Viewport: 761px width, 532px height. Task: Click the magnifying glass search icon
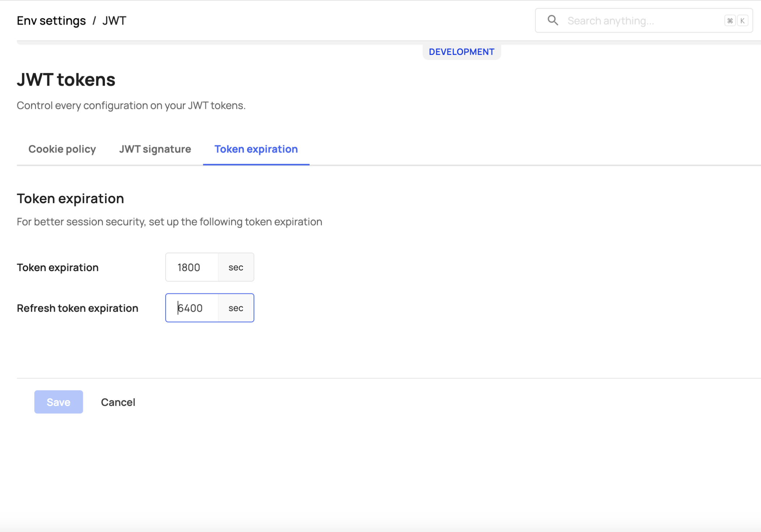coord(553,20)
